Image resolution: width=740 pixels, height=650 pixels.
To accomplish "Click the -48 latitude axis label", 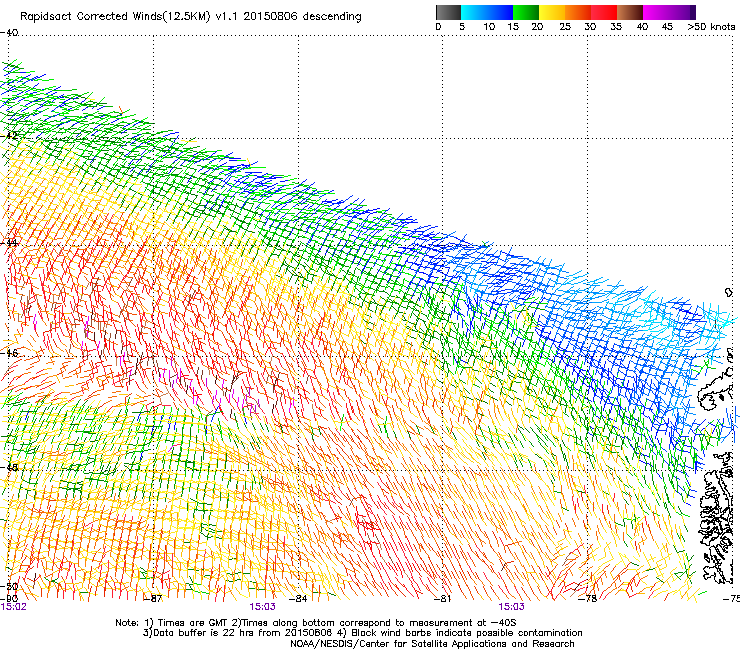I will pyautogui.click(x=9, y=468).
